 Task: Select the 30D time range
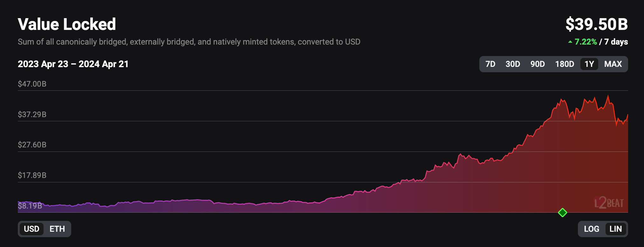click(x=513, y=64)
